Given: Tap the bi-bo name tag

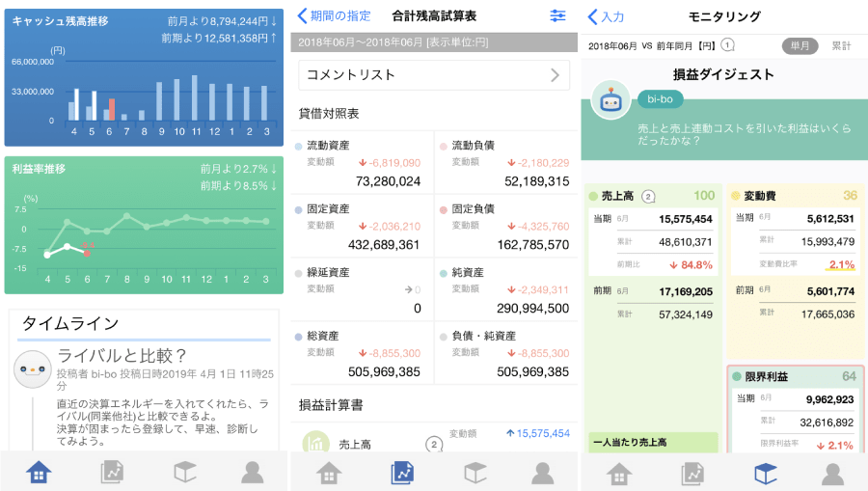Looking at the screenshot, I should [660, 99].
